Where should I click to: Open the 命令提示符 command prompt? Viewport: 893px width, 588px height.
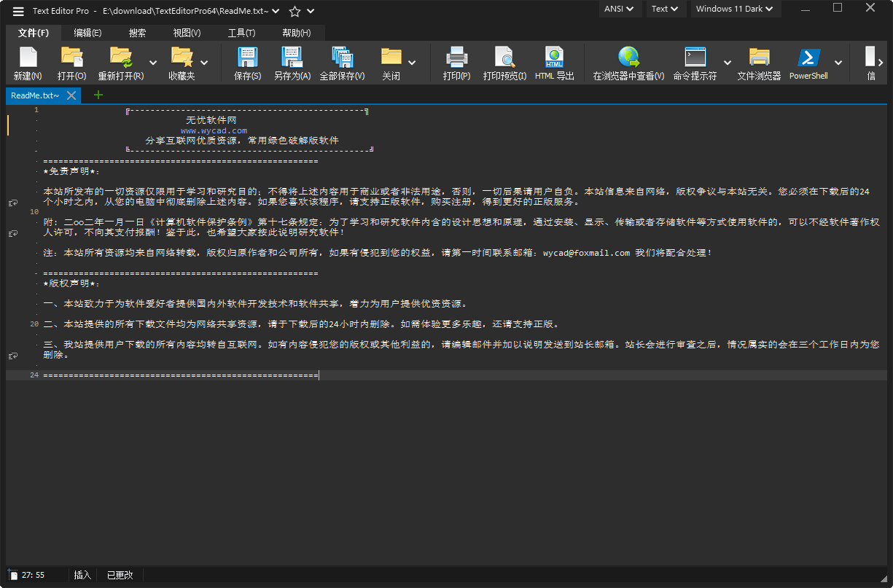[694, 62]
